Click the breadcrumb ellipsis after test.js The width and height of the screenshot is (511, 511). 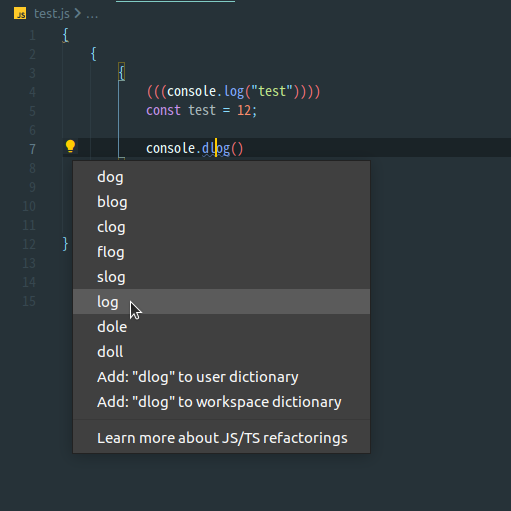pos(92,15)
